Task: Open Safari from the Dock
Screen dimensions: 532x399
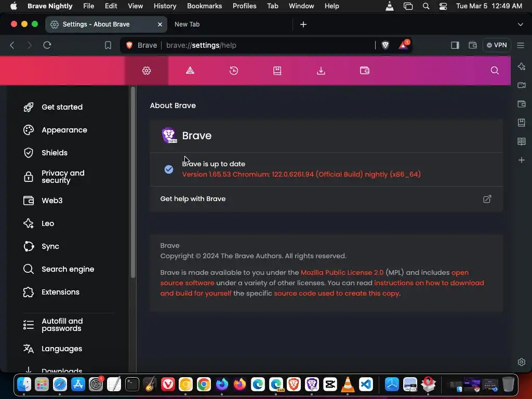Action: [60, 384]
